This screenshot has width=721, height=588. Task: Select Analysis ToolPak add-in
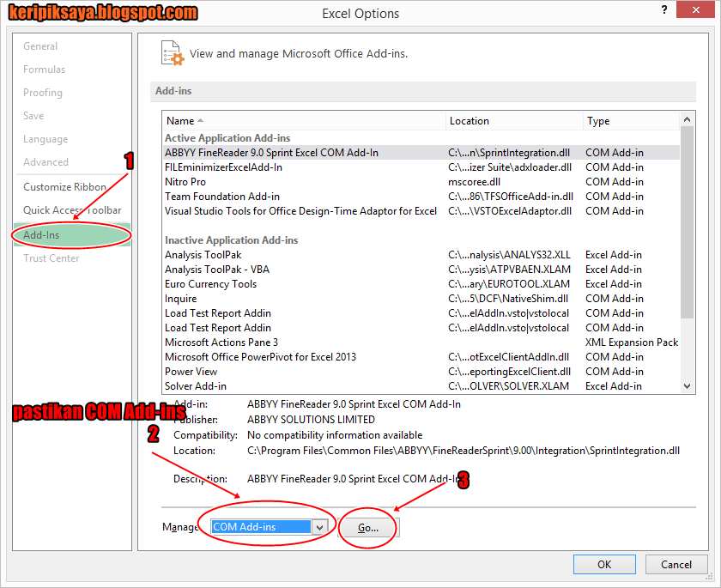[x=421, y=255]
